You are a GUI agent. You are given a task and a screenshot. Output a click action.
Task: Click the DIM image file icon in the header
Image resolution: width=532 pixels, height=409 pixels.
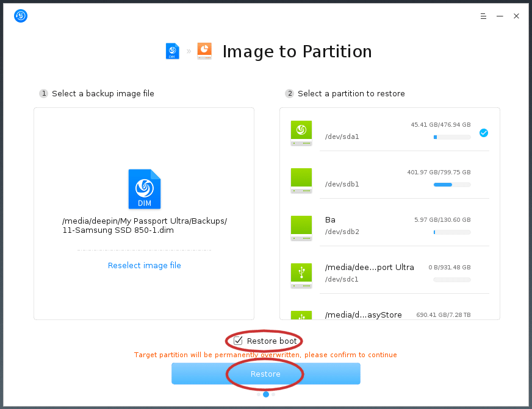click(173, 51)
